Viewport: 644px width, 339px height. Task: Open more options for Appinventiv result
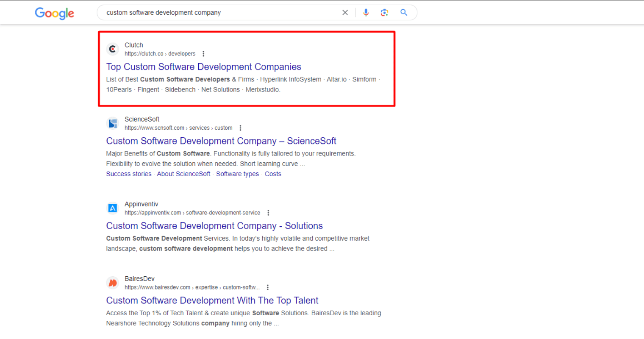pyautogui.click(x=268, y=213)
